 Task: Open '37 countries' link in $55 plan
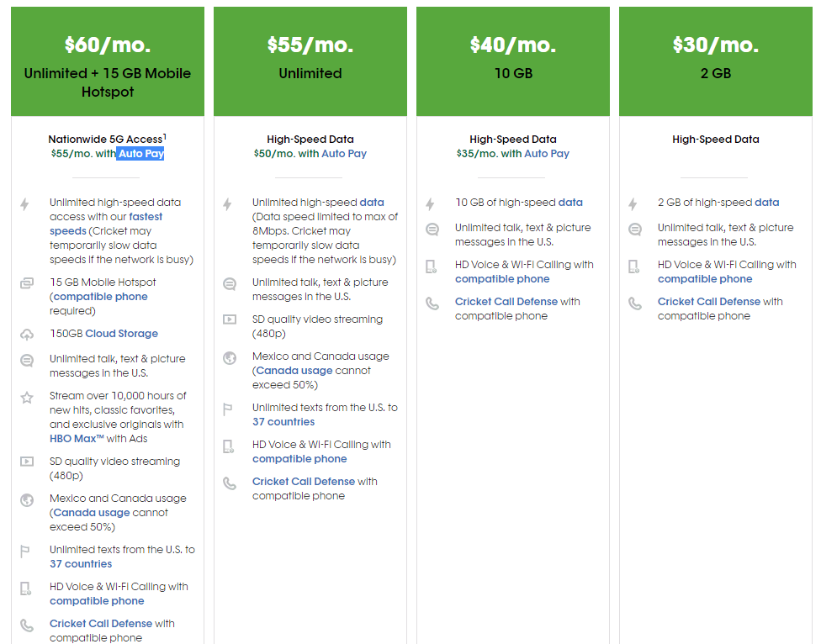283,422
